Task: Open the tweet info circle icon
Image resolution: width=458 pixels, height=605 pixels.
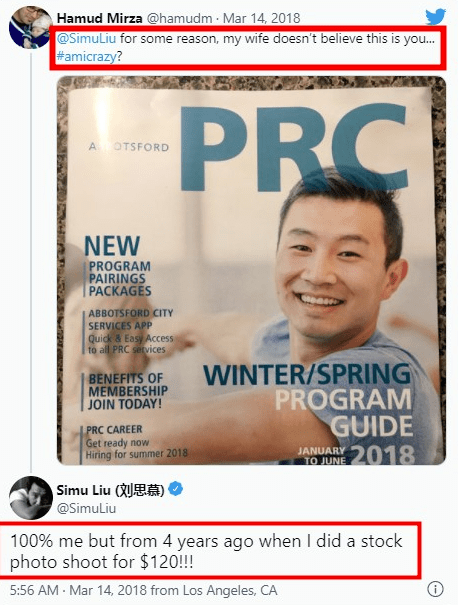Action: click(x=435, y=589)
